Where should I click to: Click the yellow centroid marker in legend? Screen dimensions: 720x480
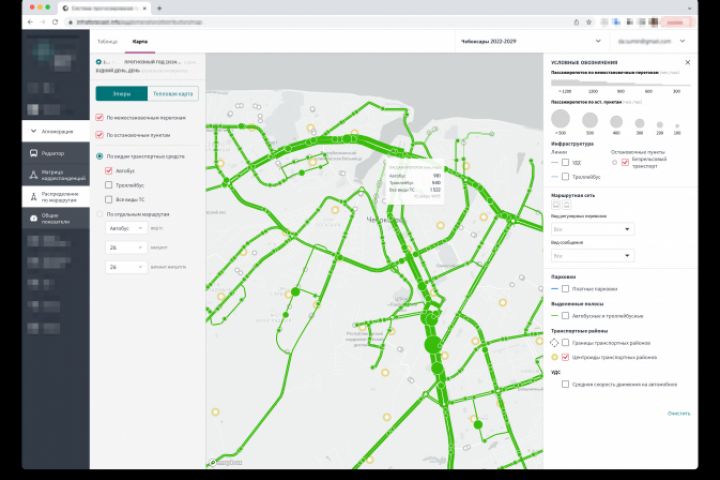point(554,357)
